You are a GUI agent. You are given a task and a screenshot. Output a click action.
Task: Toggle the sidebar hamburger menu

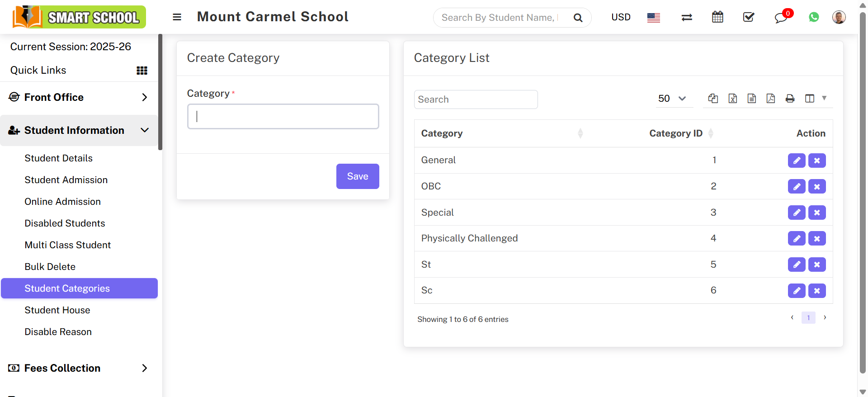pyautogui.click(x=177, y=17)
